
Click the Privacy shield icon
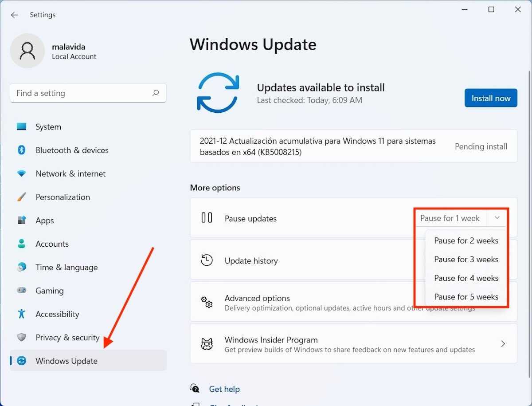click(21, 338)
